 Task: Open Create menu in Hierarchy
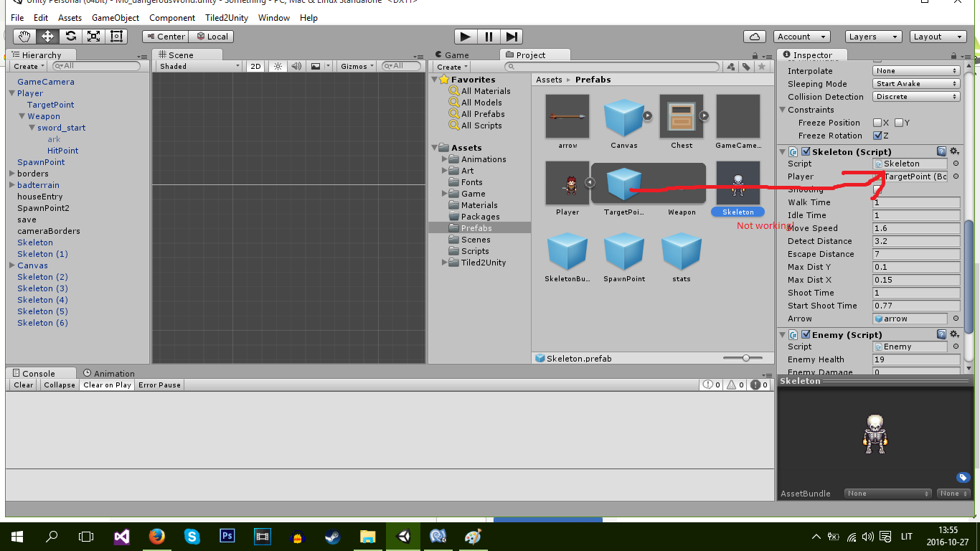[29, 66]
